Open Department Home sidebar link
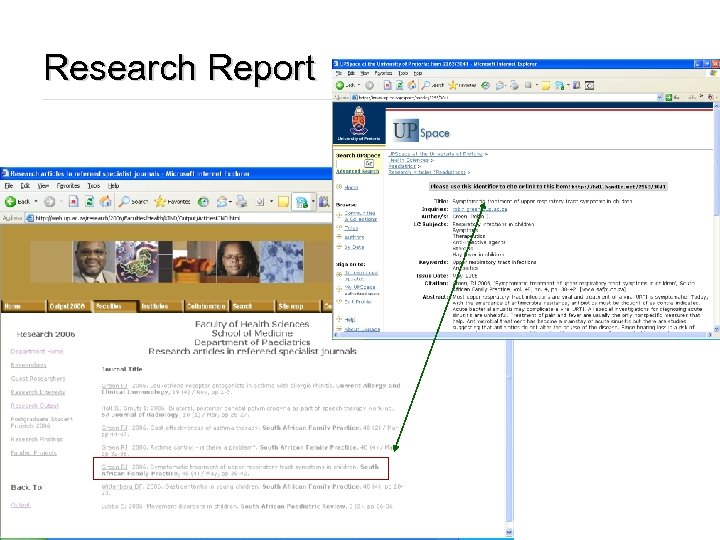This screenshot has height=540, width=720. coord(37,352)
